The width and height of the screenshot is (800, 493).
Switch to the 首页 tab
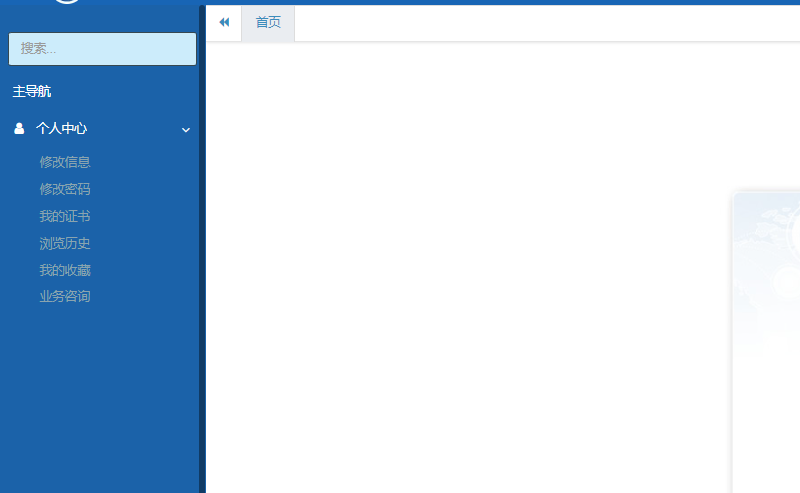(x=268, y=23)
